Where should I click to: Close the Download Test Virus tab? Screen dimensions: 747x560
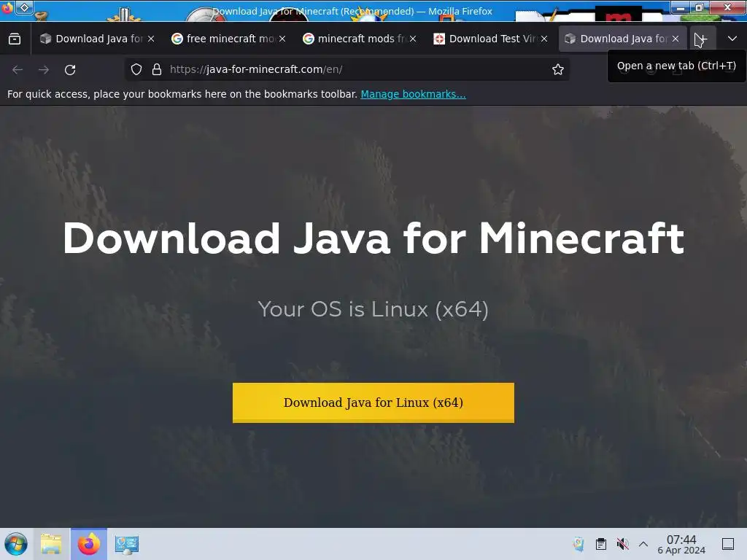(x=544, y=39)
